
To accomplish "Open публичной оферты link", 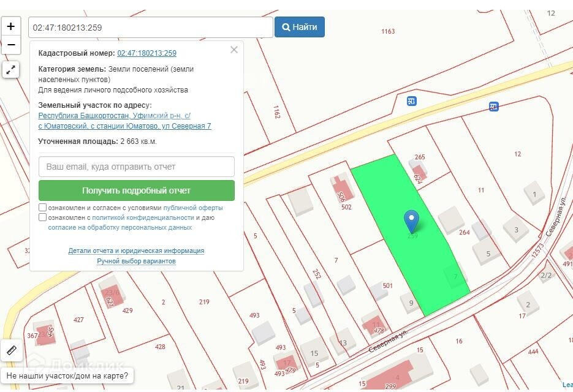I will [193, 208].
